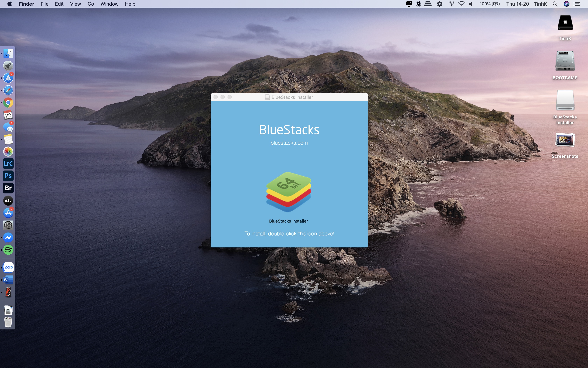Close the BlueStacks Installer window
588x368 pixels.
pos(216,97)
